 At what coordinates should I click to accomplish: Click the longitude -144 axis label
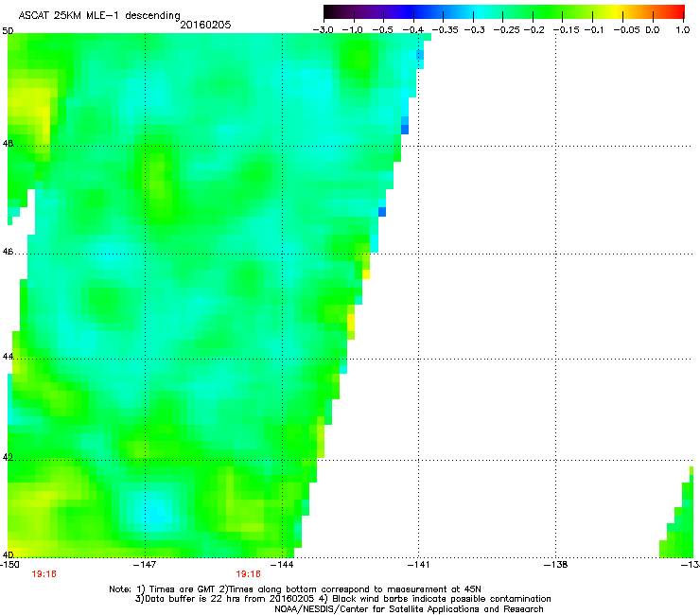282,565
